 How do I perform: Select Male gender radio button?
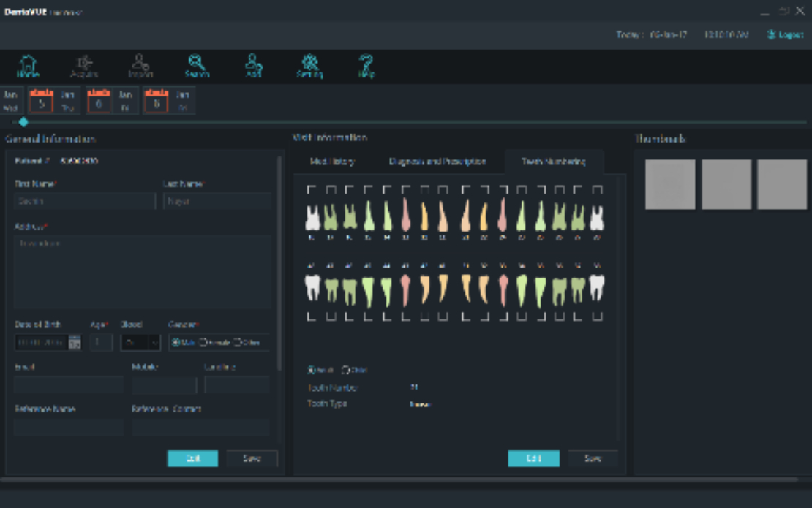point(176,343)
